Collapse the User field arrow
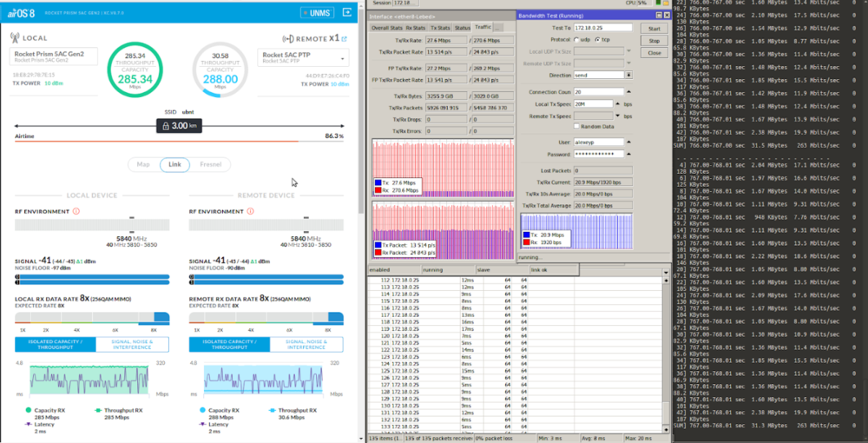Screen dimensions: 868x443 (628, 142)
